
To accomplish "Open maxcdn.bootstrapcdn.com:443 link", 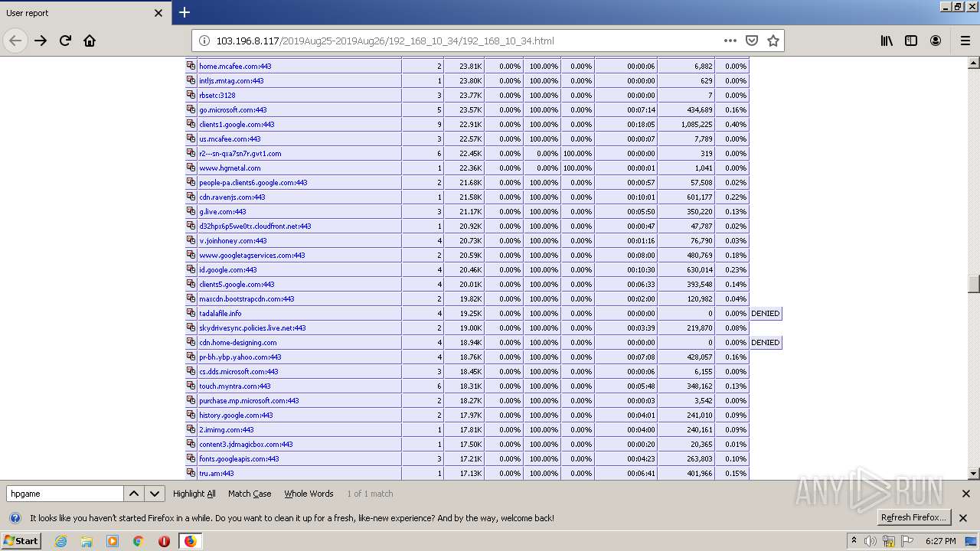I will point(247,299).
